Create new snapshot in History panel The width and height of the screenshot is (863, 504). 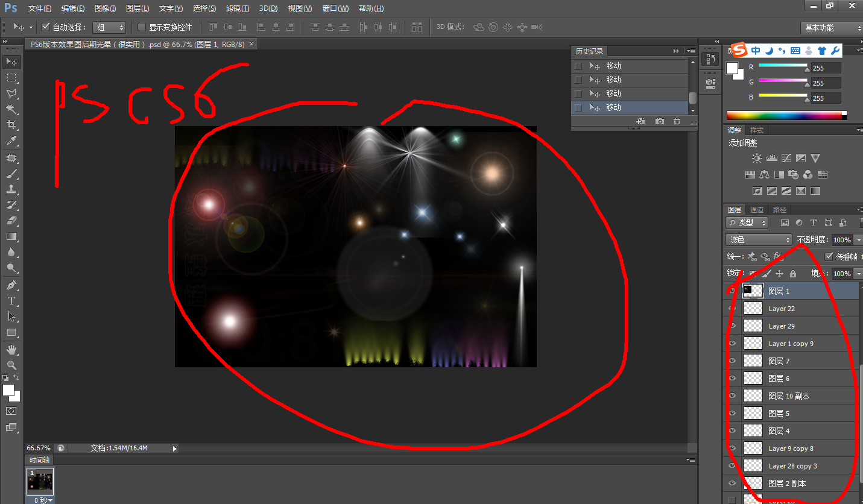[x=660, y=121]
